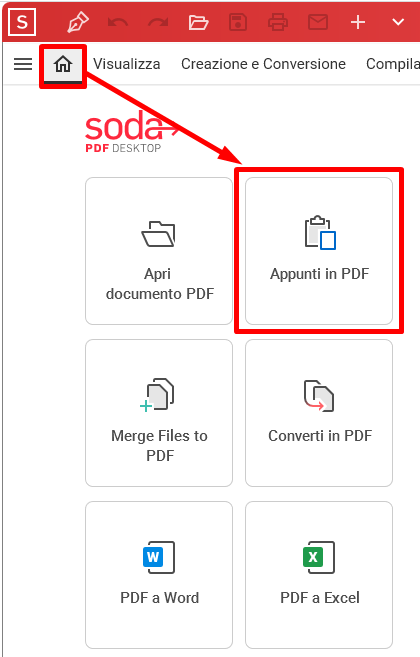Open the hamburger main menu

(x=23, y=64)
